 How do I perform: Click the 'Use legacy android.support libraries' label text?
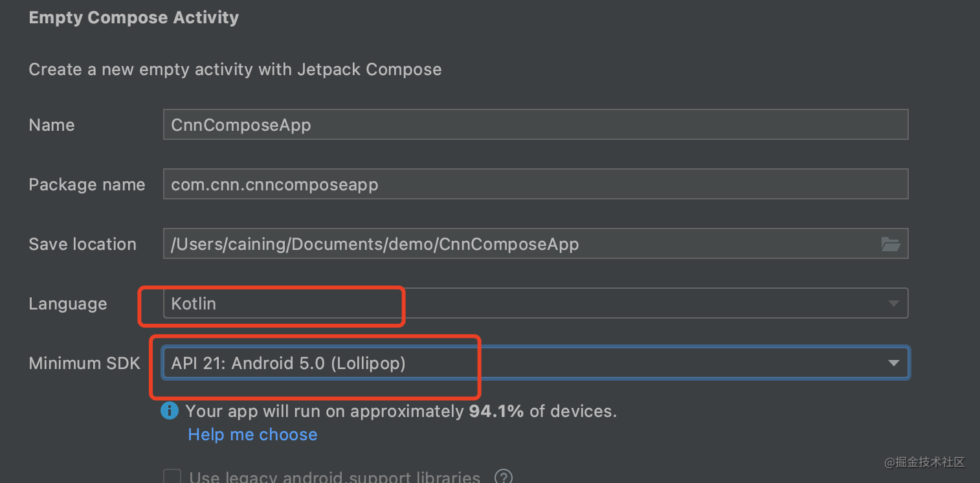pyautogui.click(x=334, y=478)
